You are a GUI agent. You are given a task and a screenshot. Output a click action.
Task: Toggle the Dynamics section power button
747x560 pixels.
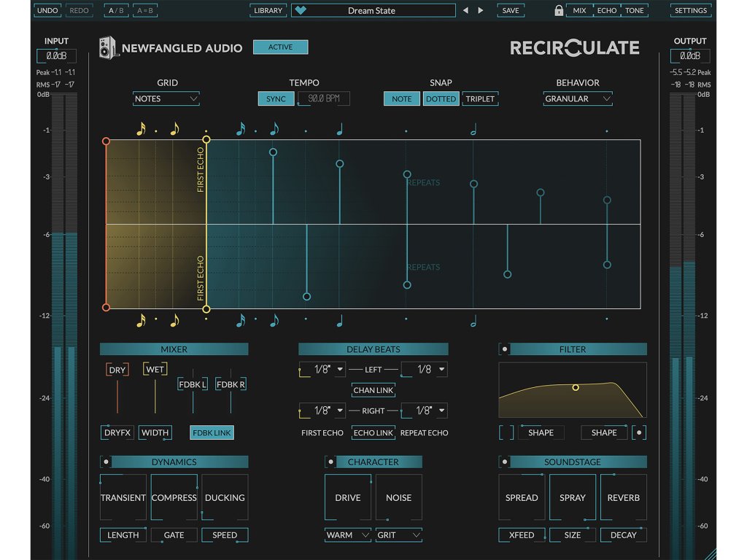107,462
